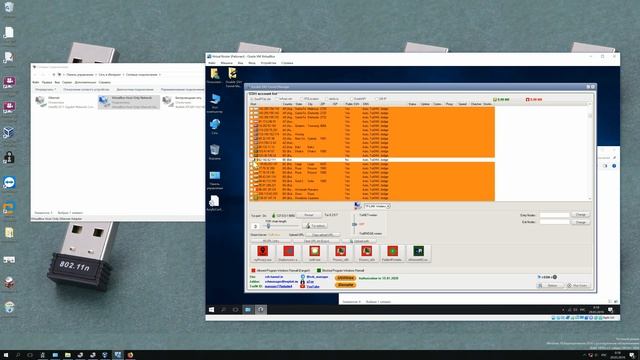Expand chevron after Сетевые подключения breadcrumb

tap(160, 75)
